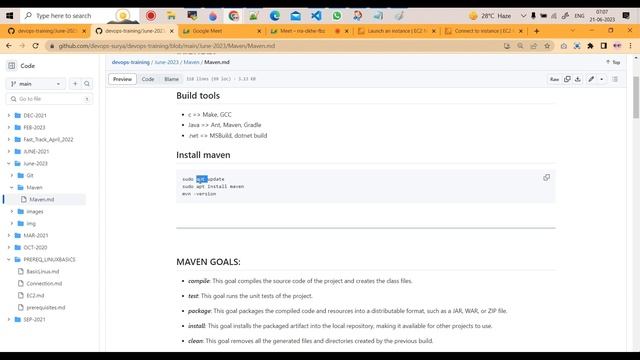Open the Mail app in the taskbar

tap(296, 16)
